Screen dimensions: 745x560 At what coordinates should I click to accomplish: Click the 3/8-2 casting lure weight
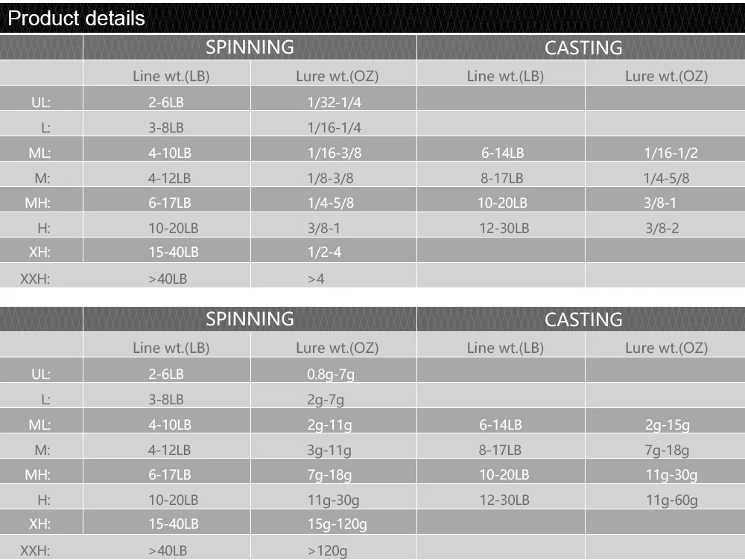click(x=662, y=228)
